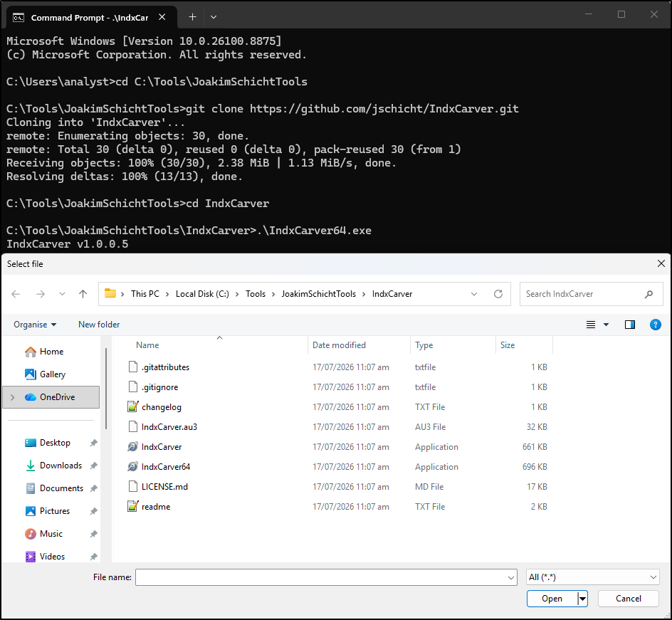Open Pictures quick access folder
This screenshot has width=672, height=620.
54,511
